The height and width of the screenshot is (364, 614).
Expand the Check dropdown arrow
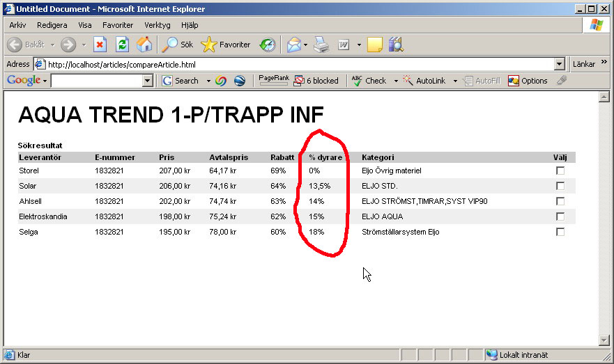(396, 81)
